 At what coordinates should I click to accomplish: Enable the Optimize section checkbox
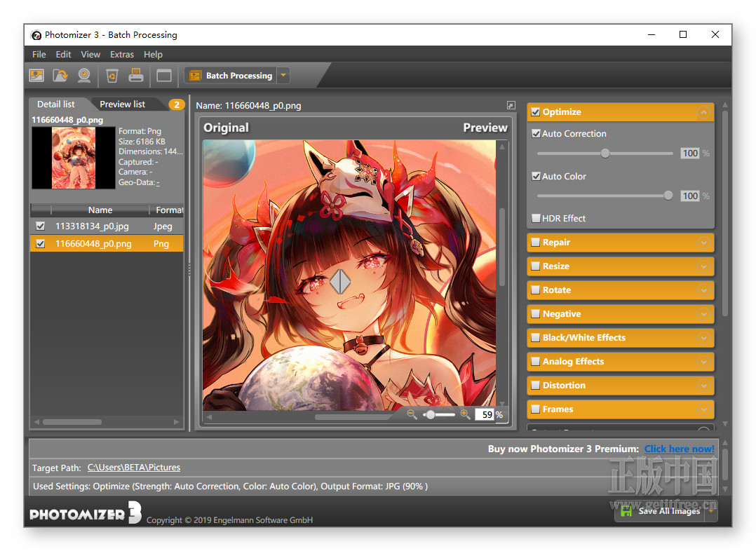pyautogui.click(x=535, y=112)
